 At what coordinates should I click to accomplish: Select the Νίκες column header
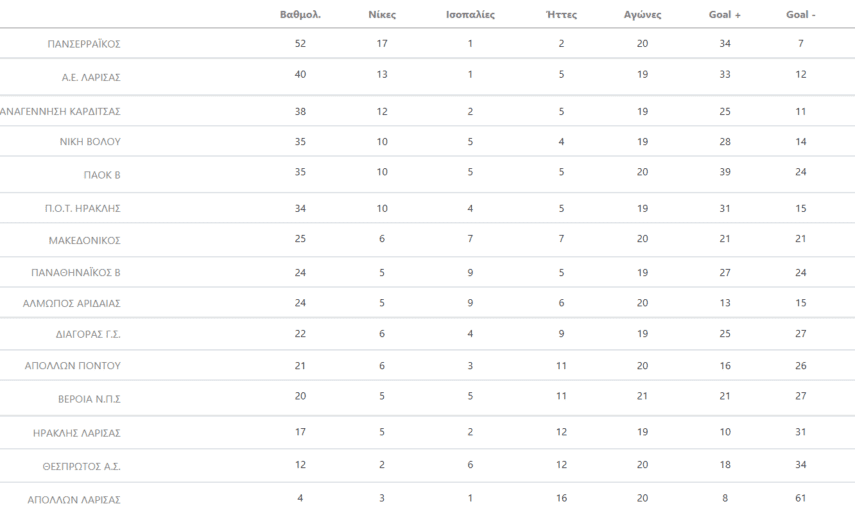pyautogui.click(x=381, y=15)
